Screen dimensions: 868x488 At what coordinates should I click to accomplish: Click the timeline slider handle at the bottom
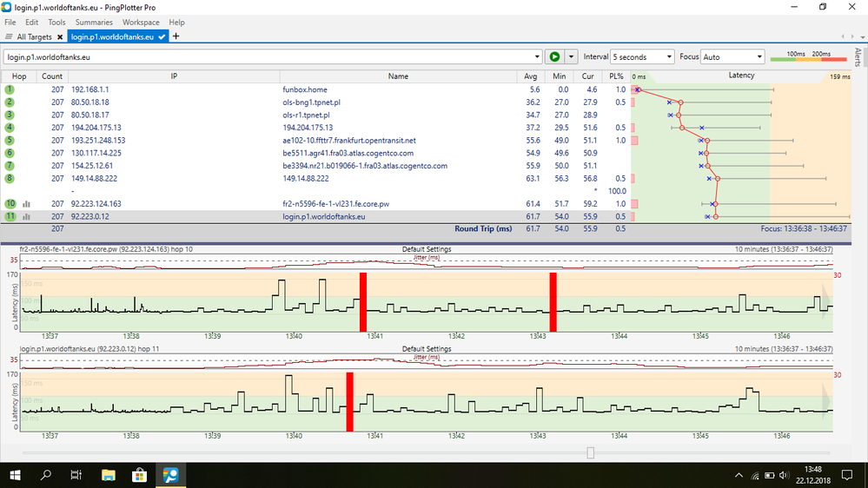(591, 452)
